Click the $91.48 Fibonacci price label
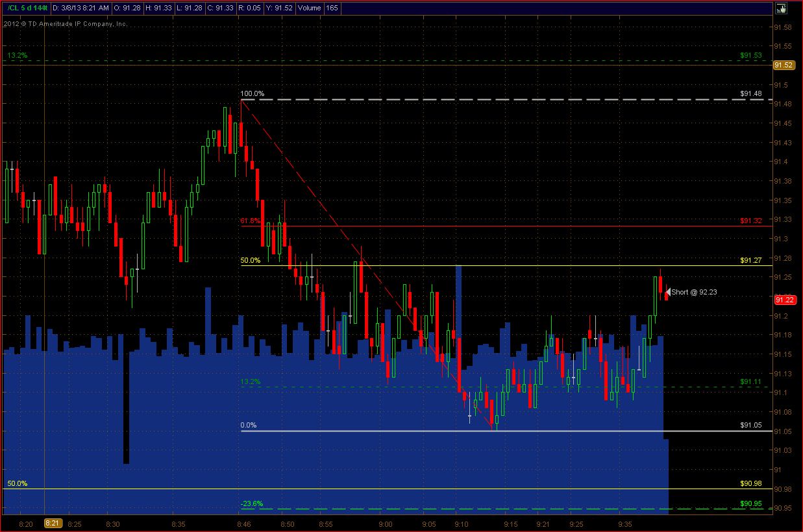 click(x=751, y=93)
